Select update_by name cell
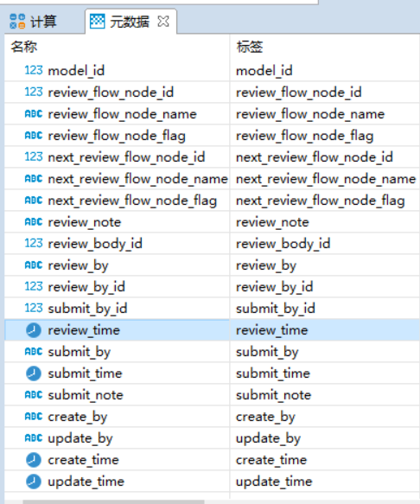 coord(80,438)
